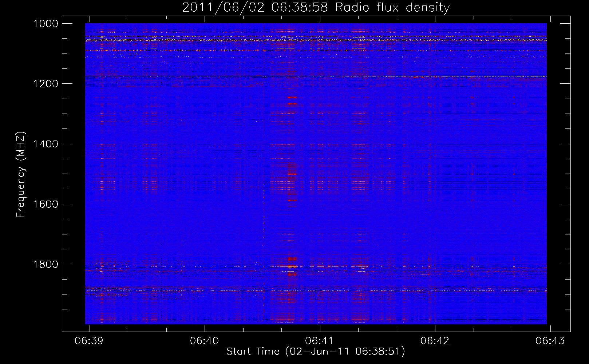Click the 06:43 time tick label

click(550, 341)
